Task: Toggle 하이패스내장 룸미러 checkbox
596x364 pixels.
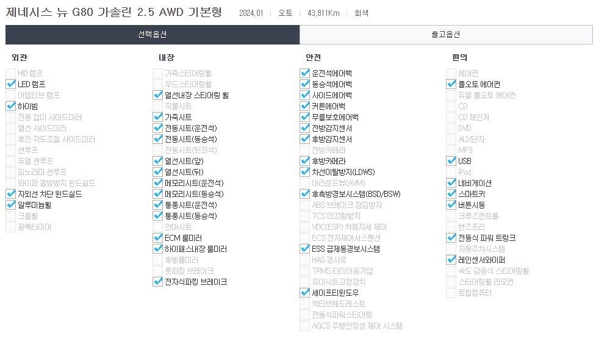Action: coord(158,249)
